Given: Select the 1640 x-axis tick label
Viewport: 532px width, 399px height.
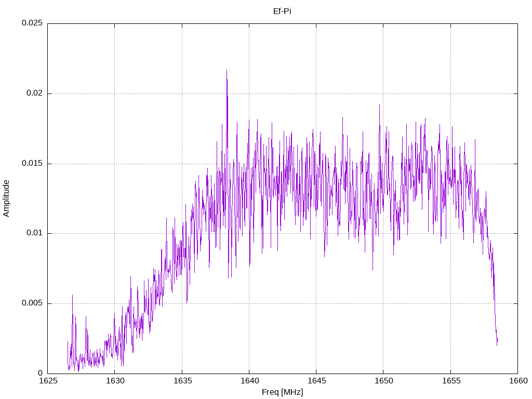Looking at the screenshot, I should 249,381.
